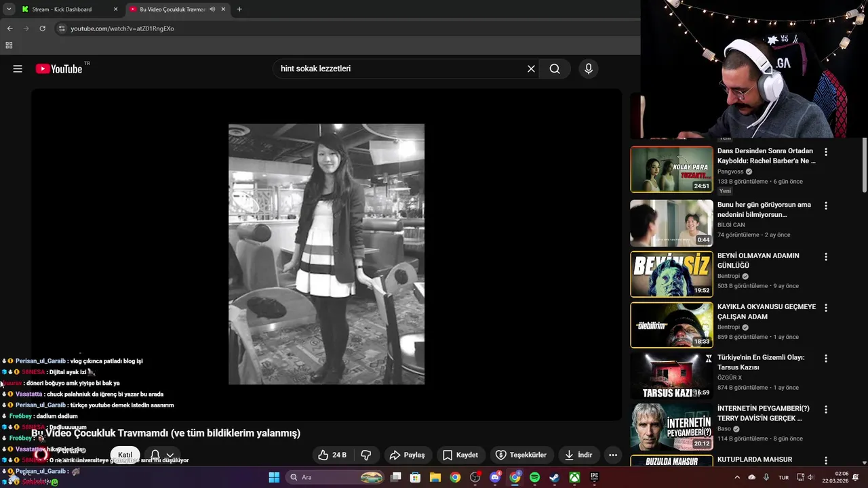Switch the TUR input language indicator
The image size is (868, 488).
point(783,477)
